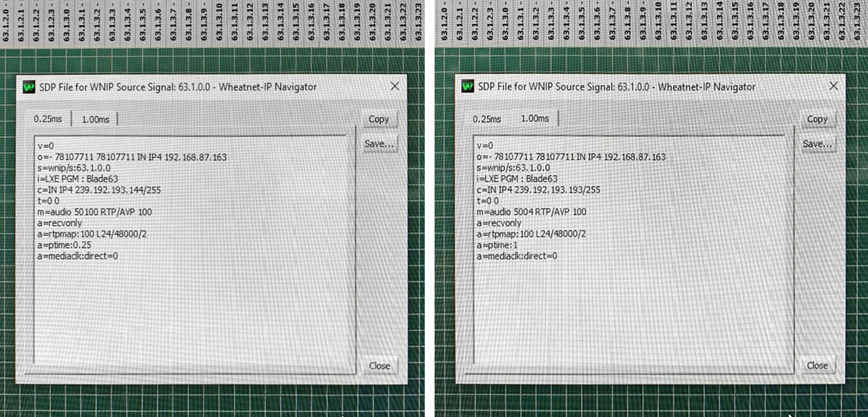Click the Close button in right dialog
The height and width of the screenshot is (417, 868).
pyautogui.click(x=817, y=365)
